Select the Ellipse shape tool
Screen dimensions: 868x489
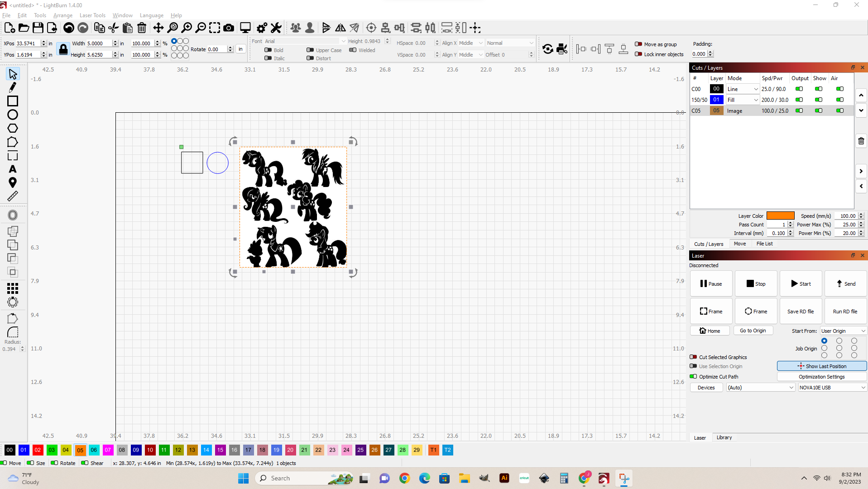coord(13,115)
